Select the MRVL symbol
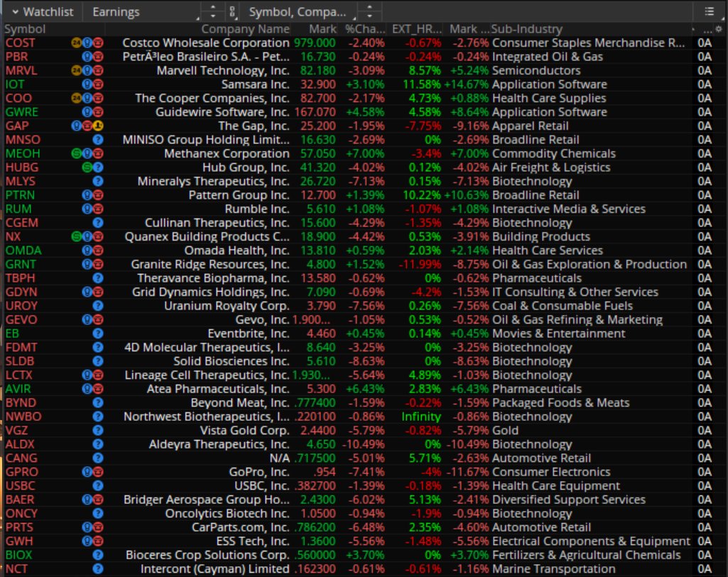The image size is (728, 577). (x=21, y=71)
